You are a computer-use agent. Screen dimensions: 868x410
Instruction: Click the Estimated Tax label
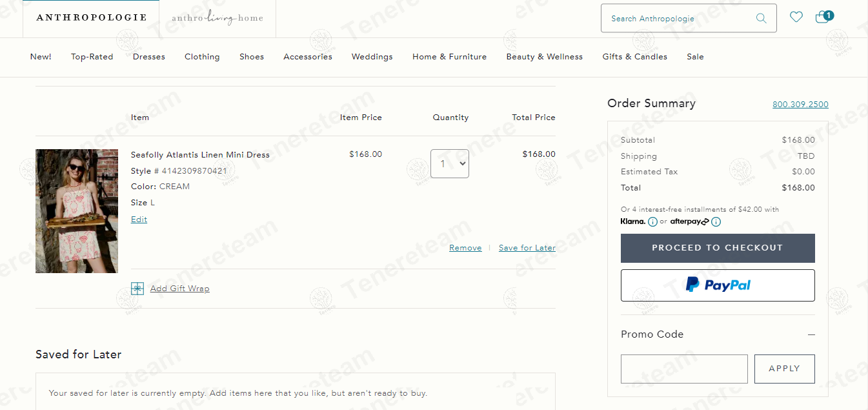649,172
